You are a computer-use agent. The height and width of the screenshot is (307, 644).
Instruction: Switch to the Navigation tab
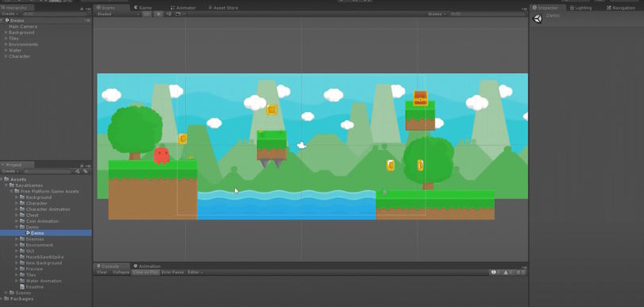pos(621,8)
